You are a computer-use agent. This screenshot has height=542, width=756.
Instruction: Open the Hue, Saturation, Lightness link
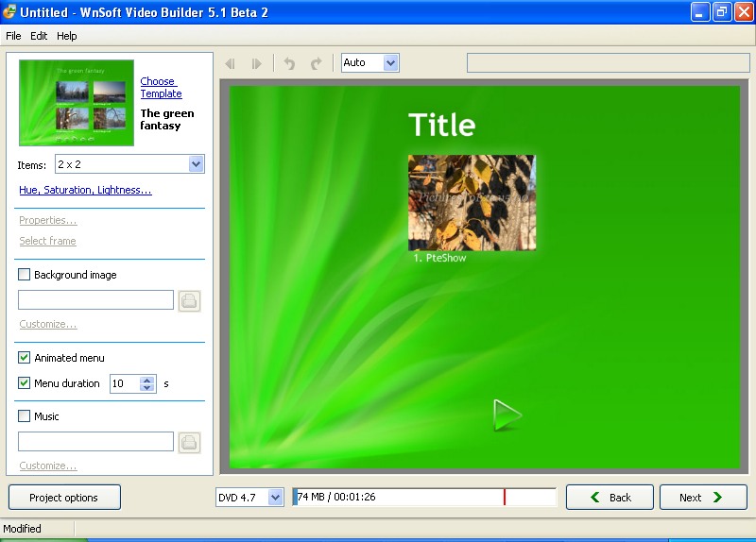coord(85,190)
